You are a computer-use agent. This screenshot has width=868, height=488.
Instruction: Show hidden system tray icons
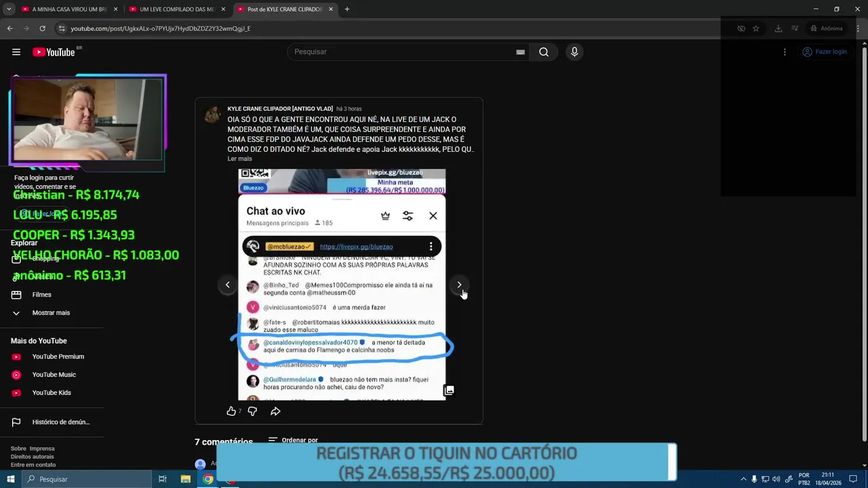tap(743, 479)
